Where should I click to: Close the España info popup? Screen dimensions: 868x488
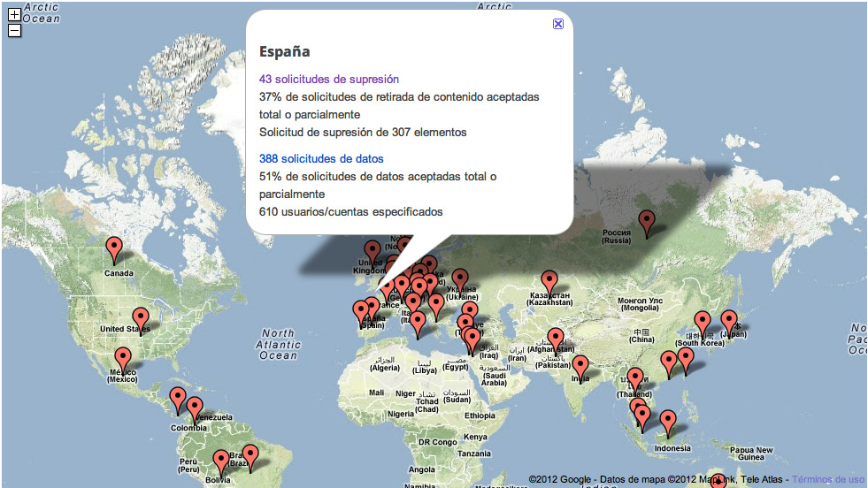(558, 24)
